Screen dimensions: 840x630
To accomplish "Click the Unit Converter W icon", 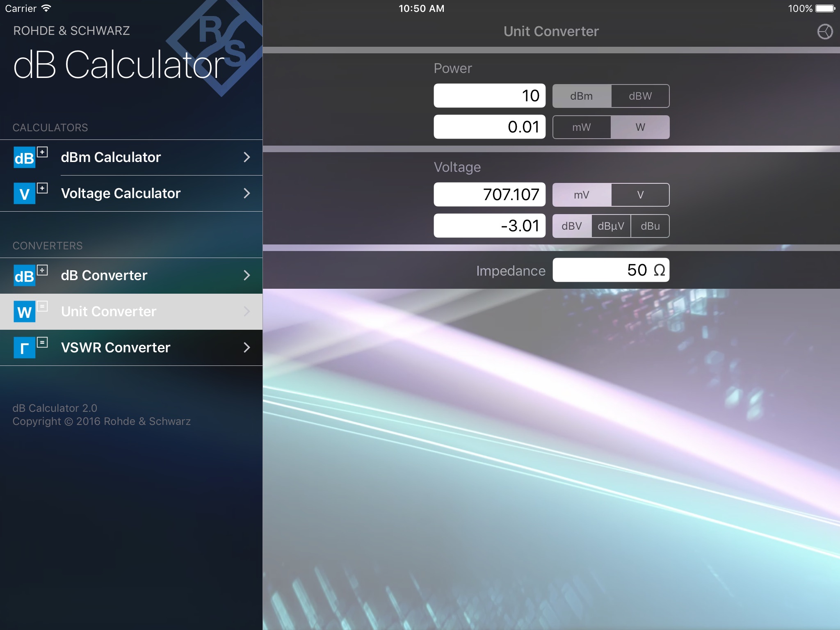I will tap(31, 312).
